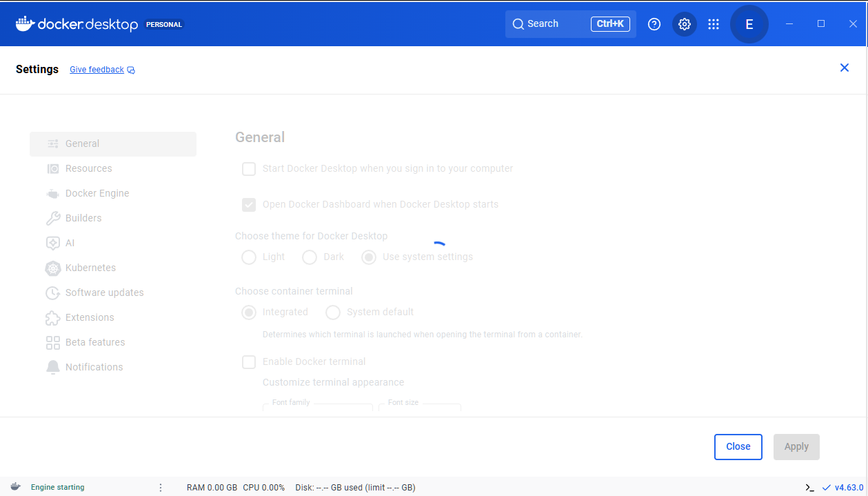
Task: Select System default container terminal
Action: click(333, 313)
